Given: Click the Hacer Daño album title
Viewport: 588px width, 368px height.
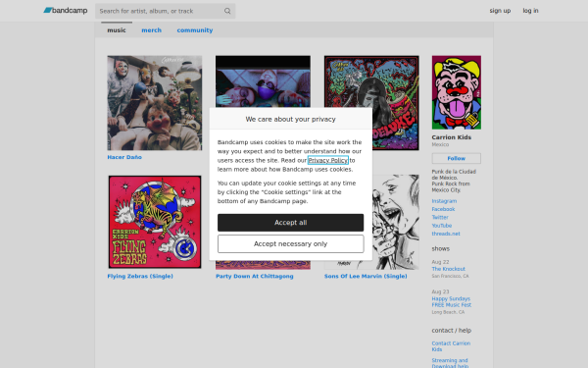Looking at the screenshot, I should point(124,157).
